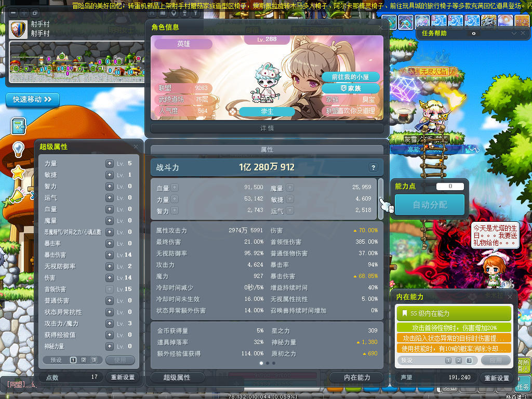The image size is (532, 399).
Task: Click the 战斗力 battle power bar
Action: click(x=267, y=167)
